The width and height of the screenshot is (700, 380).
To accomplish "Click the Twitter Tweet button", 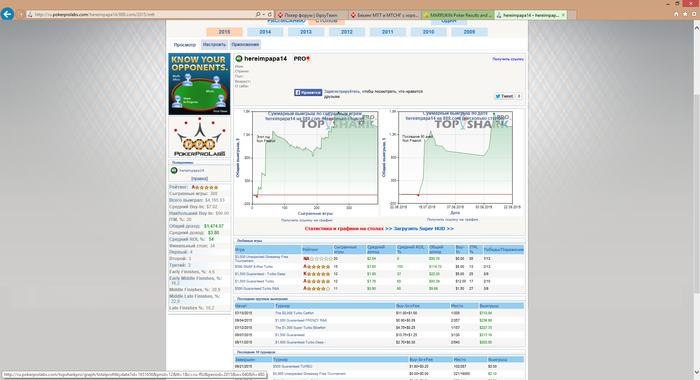I will [504, 96].
